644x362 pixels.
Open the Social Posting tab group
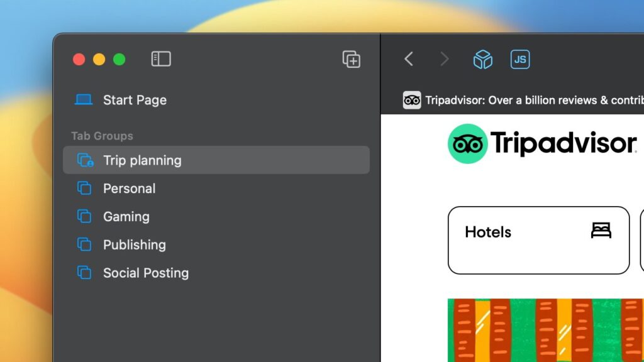point(216,273)
